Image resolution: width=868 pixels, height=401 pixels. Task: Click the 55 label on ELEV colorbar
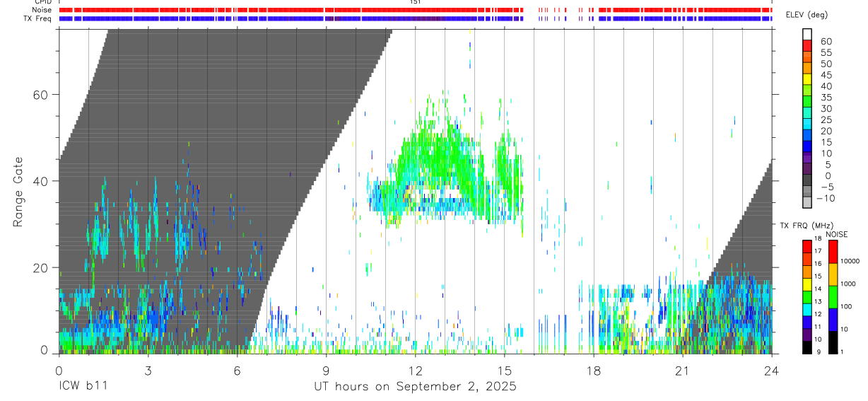[826, 52]
